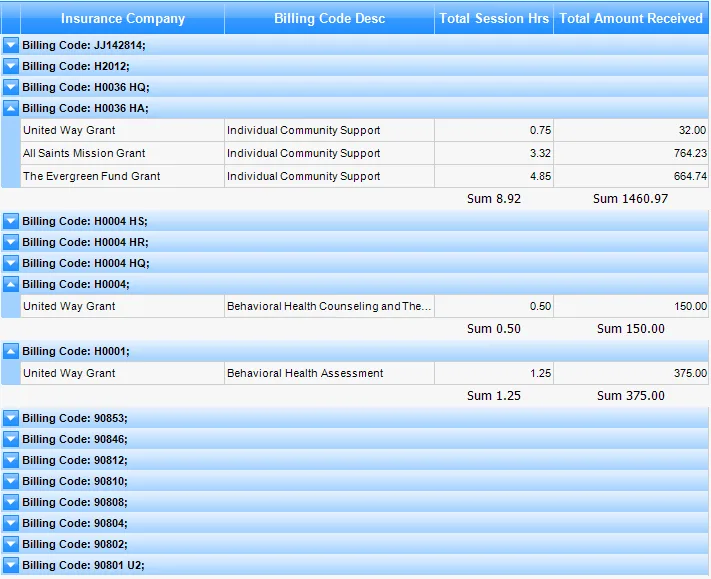Expand the Billing Code H0004 HR group
The image size is (711, 579).
click(x=11, y=242)
